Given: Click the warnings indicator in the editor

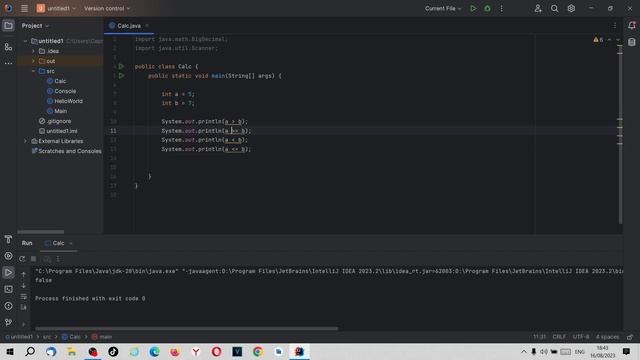Looking at the screenshot, I should (x=598, y=40).
